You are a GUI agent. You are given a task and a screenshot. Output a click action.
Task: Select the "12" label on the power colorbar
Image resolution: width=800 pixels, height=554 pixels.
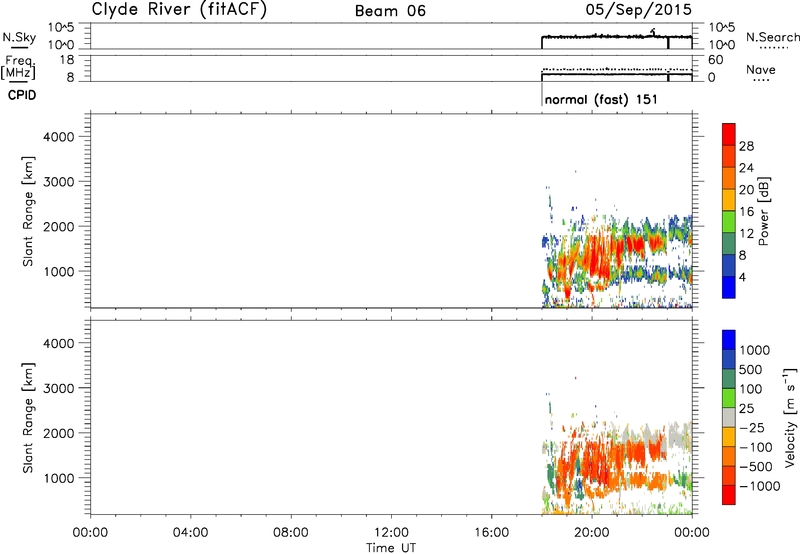click(746, 234)
